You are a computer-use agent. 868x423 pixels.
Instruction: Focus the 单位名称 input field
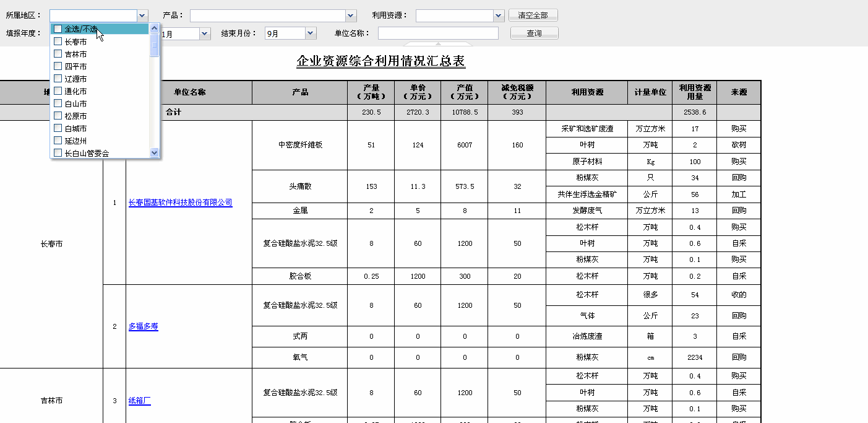[438, 33]
